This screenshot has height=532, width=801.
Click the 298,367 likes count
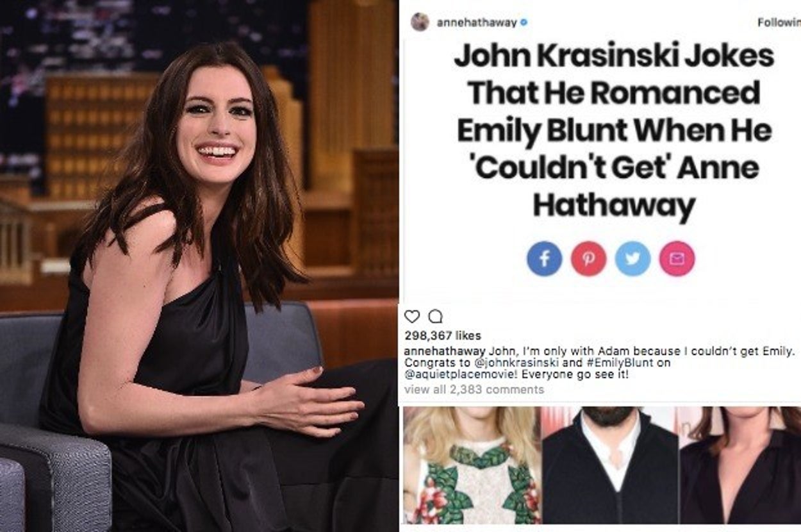click(443, 336)
